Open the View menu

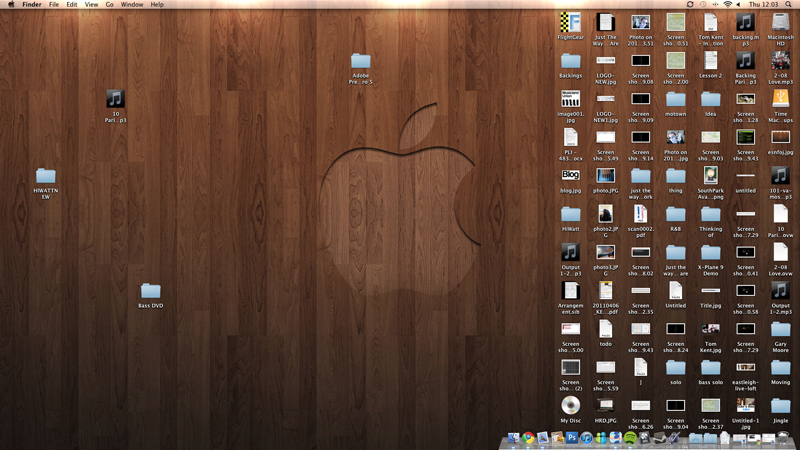91,5
